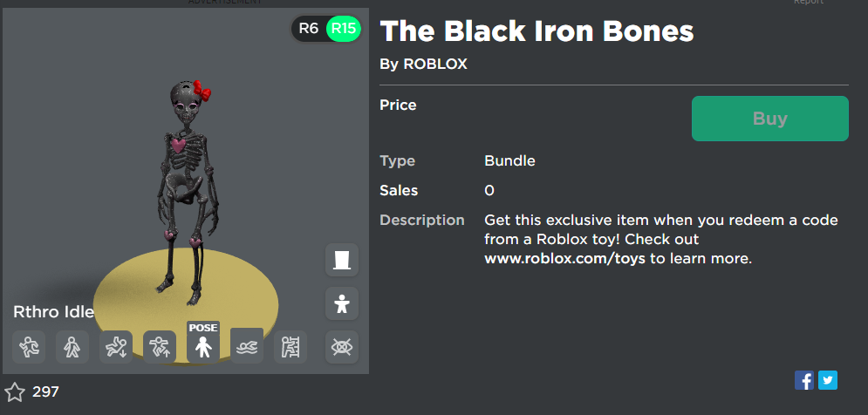Preview the jump animation
The image size is (868, 415).
tap(160, 347)
